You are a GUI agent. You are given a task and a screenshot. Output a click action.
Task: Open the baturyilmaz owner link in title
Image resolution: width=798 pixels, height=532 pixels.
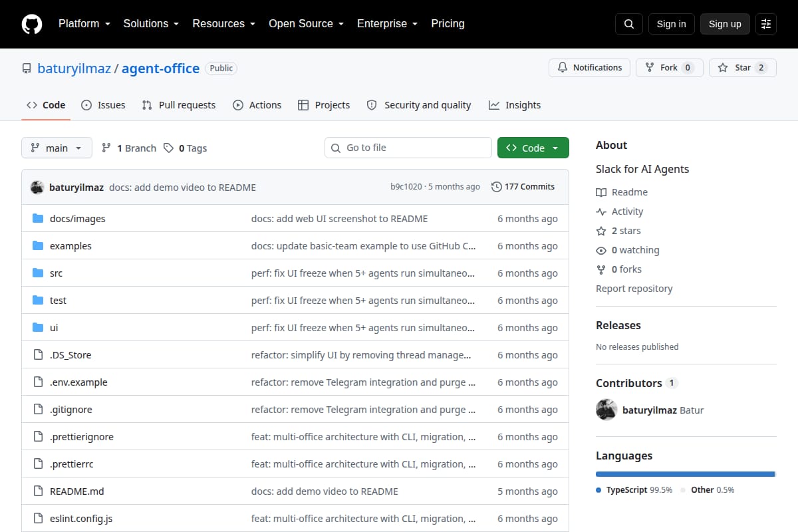coord(74,68)
